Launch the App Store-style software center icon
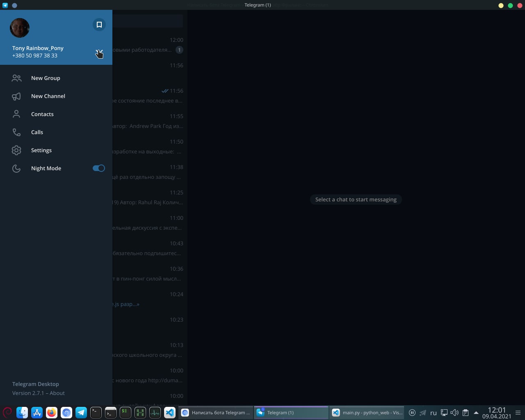 pos(37,413)
